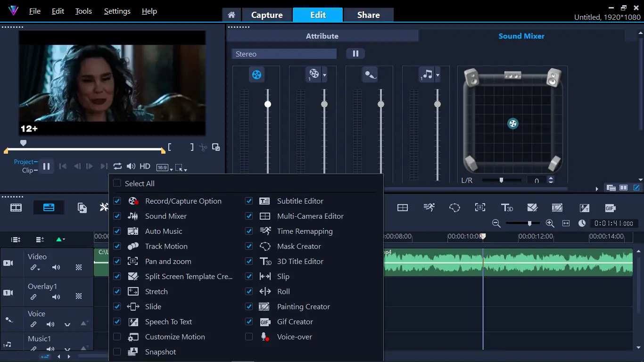644x362 pixels.
Task: Open Multi-Camera Editor from timeline toolbar
Action: tap(403, 207)
